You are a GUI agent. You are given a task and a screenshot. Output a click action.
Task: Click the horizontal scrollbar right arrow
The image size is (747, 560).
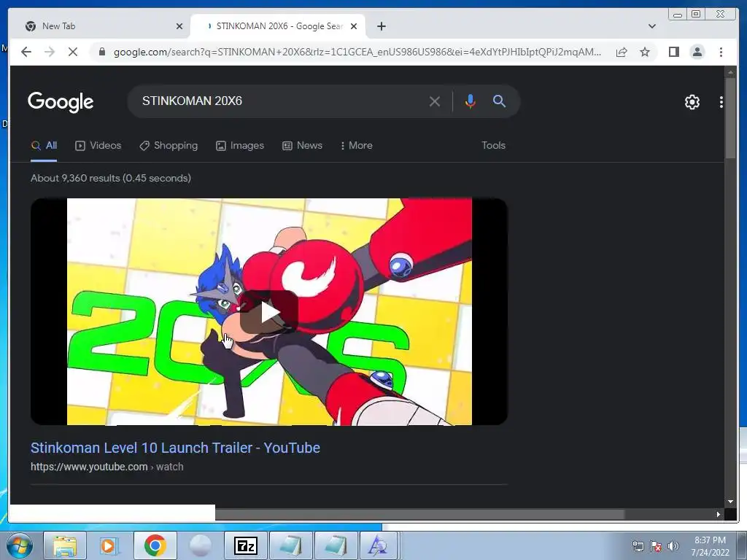(719, 514)
